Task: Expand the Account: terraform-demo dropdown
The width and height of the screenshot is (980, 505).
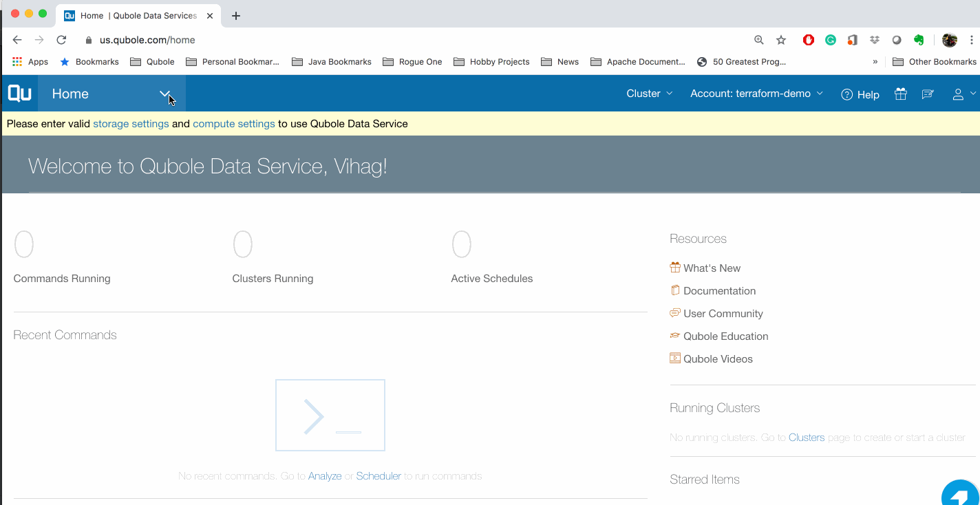Action: point(757,94)
